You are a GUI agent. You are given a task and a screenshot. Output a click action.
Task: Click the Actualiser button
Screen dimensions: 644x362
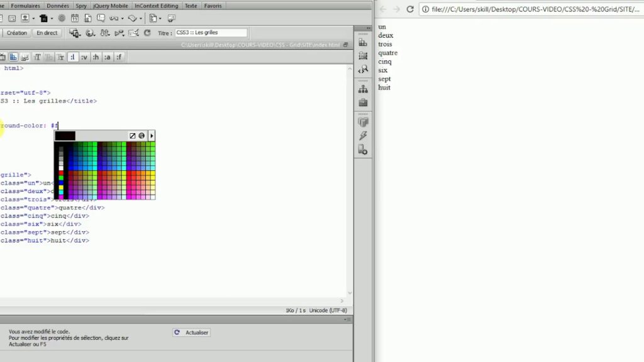(191, 332)
